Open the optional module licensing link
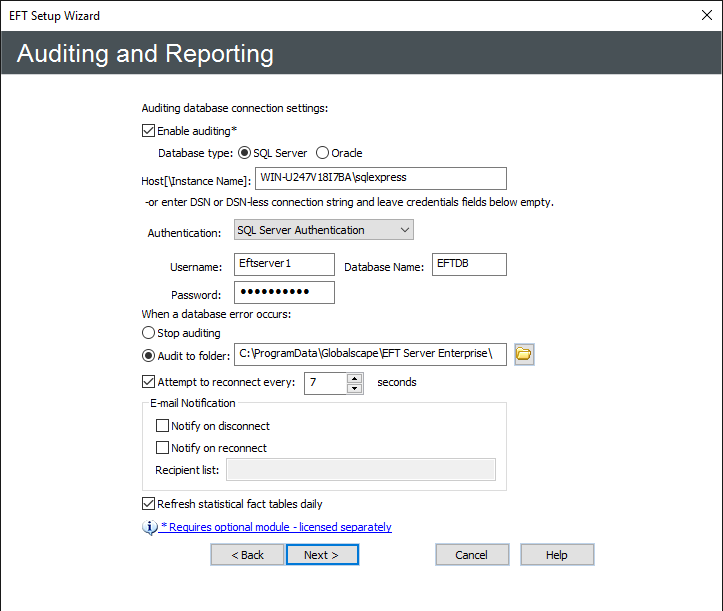The width and height of the screenshot is (723, 611). 276,527
